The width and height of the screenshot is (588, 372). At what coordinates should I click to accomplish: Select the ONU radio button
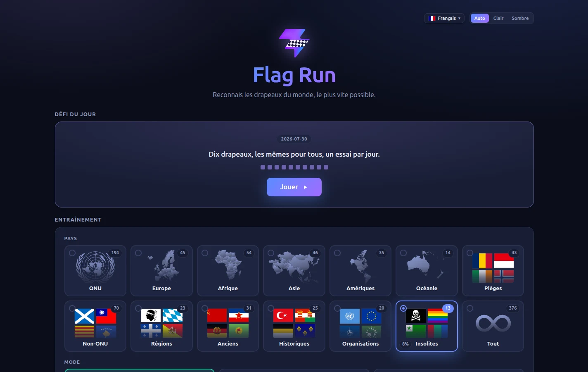(72, 253)
